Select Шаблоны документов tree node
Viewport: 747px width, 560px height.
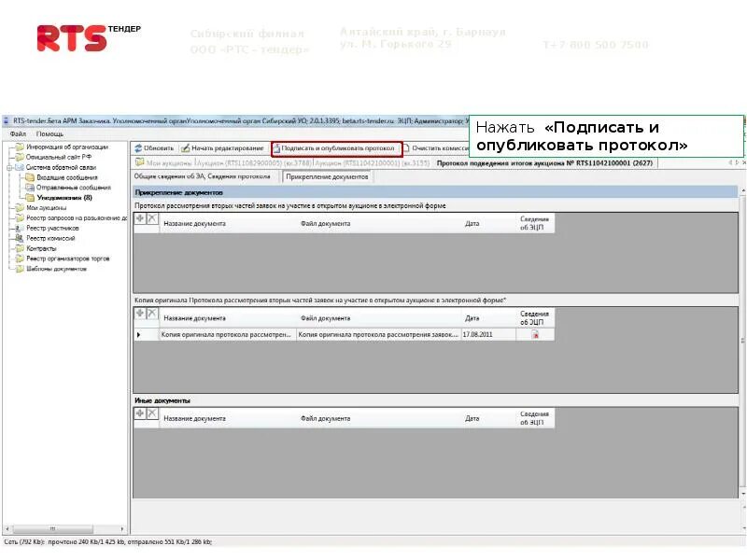pyautogui.click(x=56, y=269)
